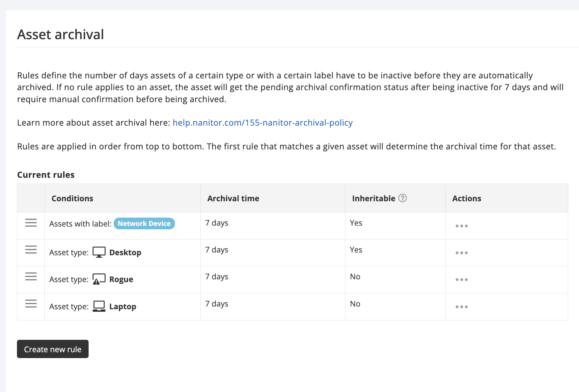The image size is (579, 392).
Task: Click the Network Device label badge
Action: [144, 223]
